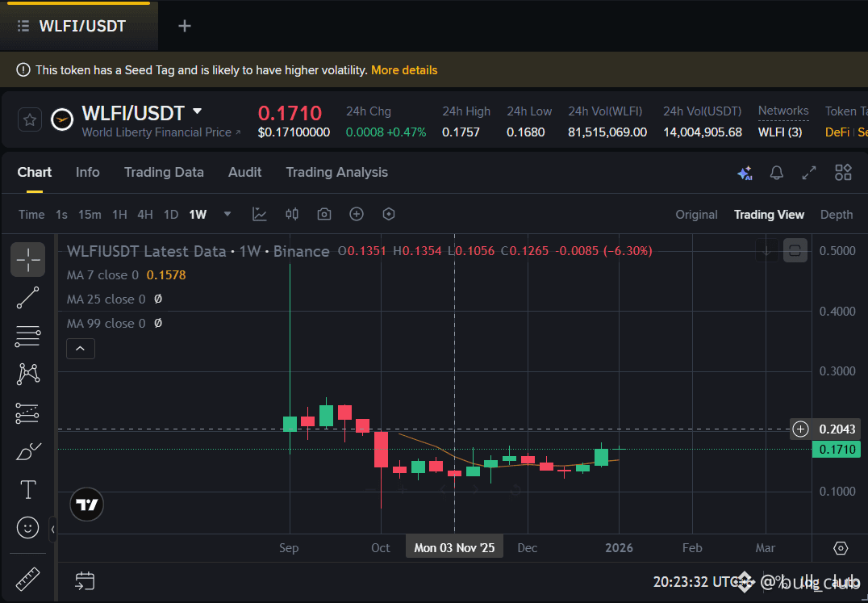Collapse the left drawing toolbar
Screen dimensions: 868x603
[53, 530]
